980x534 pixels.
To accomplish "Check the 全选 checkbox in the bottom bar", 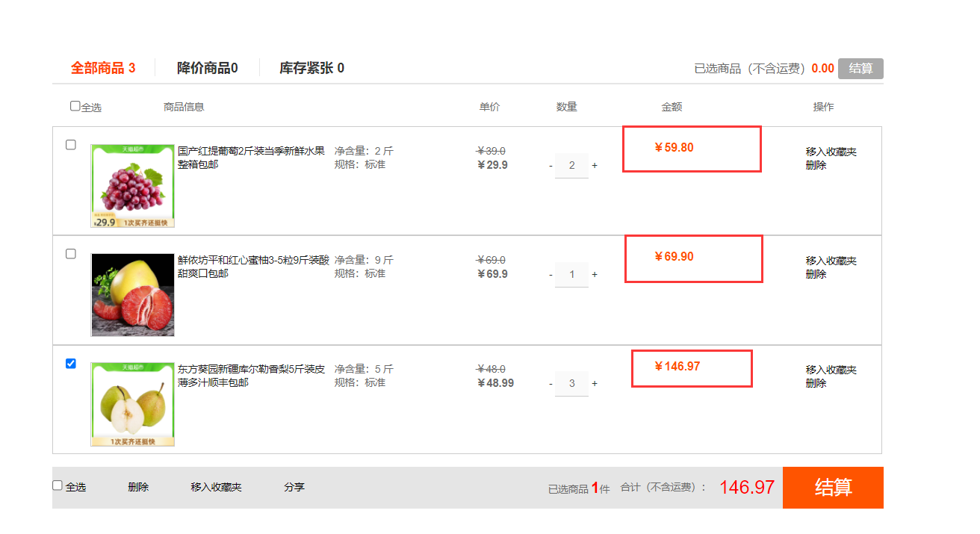I will tap(57, 485).
